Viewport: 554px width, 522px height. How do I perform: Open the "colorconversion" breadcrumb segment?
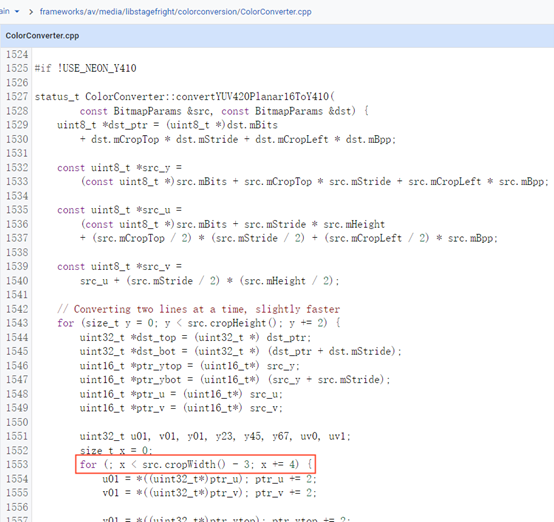[208, 12]
